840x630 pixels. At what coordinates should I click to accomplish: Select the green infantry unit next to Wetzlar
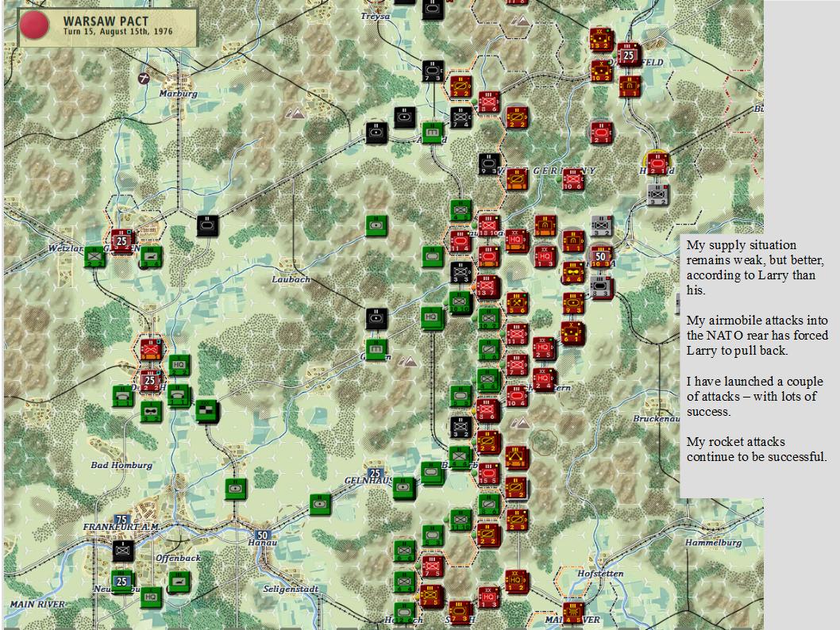pyautogui.click(x=94, y=257)
